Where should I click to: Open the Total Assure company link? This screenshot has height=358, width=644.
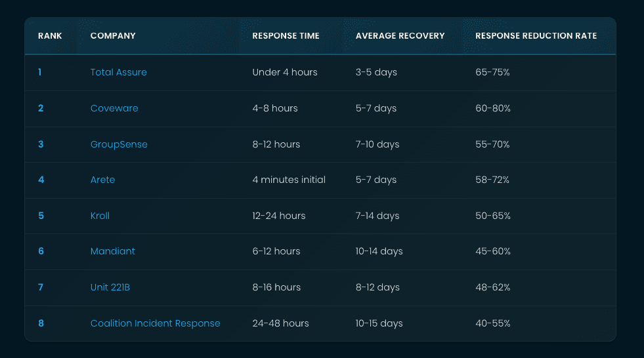pos(118,72)
